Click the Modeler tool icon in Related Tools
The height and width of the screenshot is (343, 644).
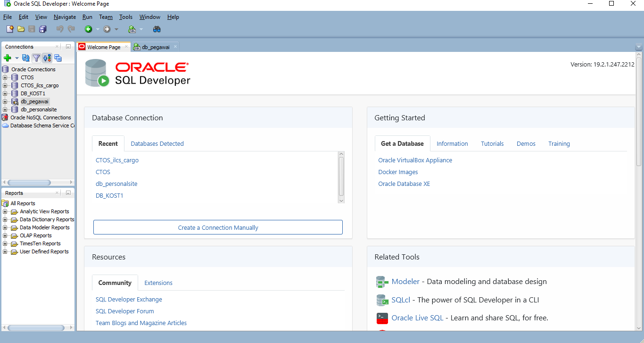[x=382, y=282]
